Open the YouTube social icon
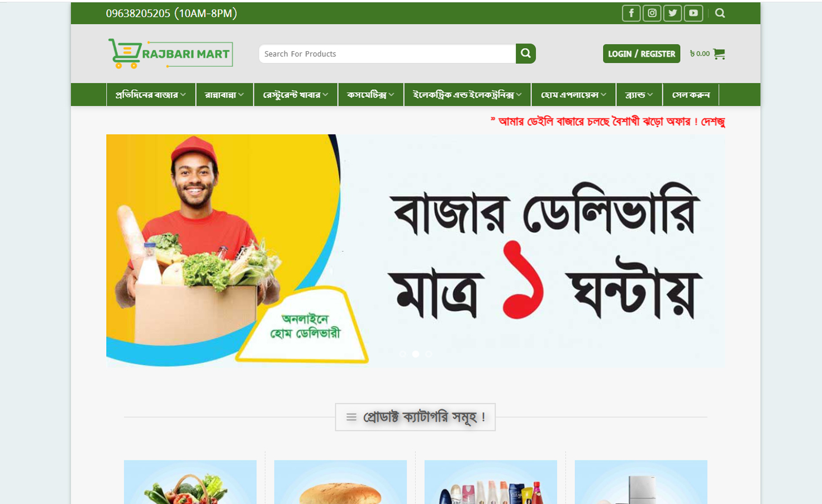Screen dimensions: 822x504 coord(693,13)
